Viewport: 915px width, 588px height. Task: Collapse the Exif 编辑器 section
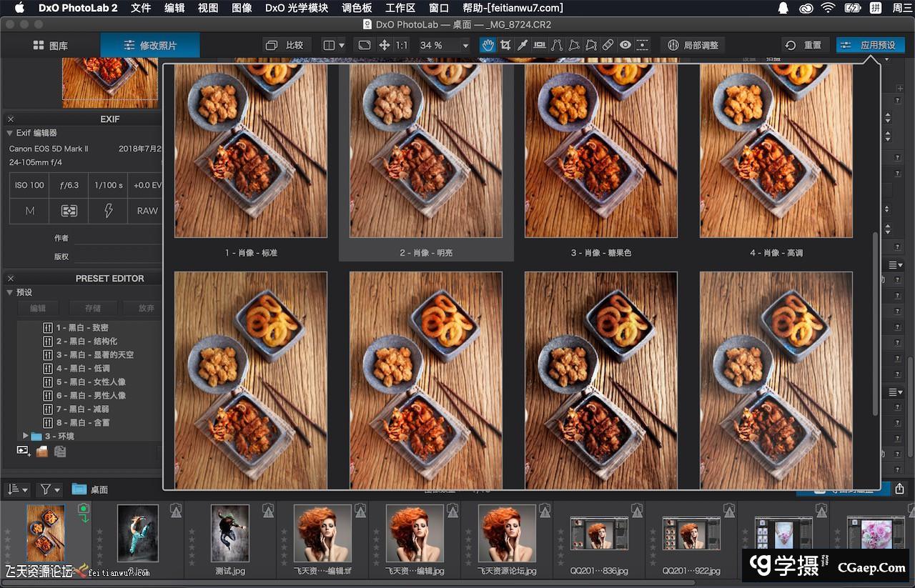point(9,133)
